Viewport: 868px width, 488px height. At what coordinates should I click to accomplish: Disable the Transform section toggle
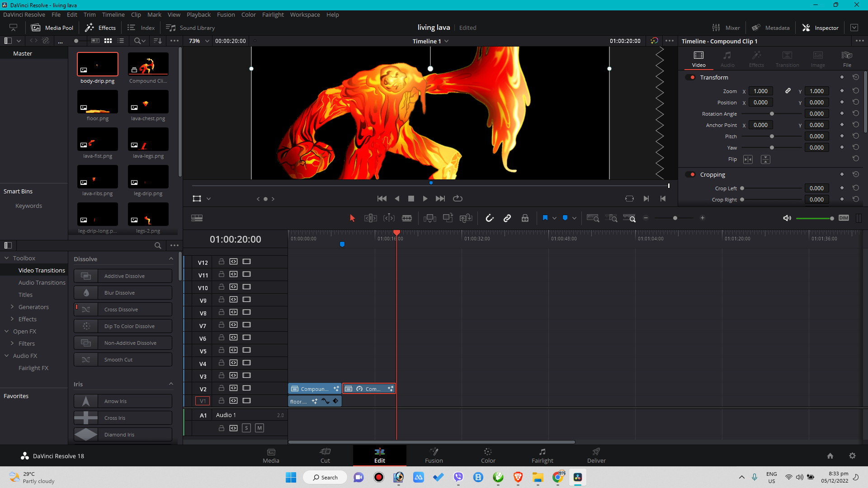click(691, 77)
